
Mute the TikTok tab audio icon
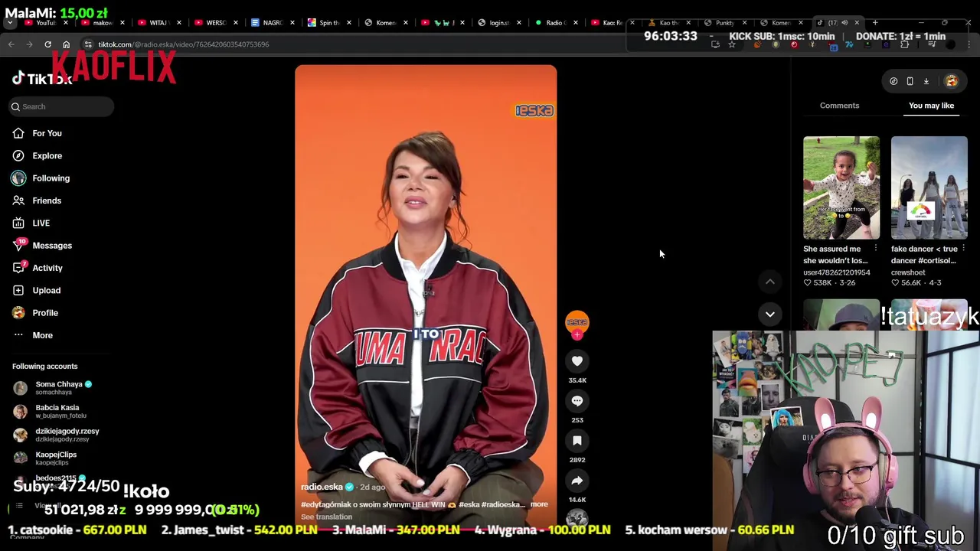click(844, 23)
